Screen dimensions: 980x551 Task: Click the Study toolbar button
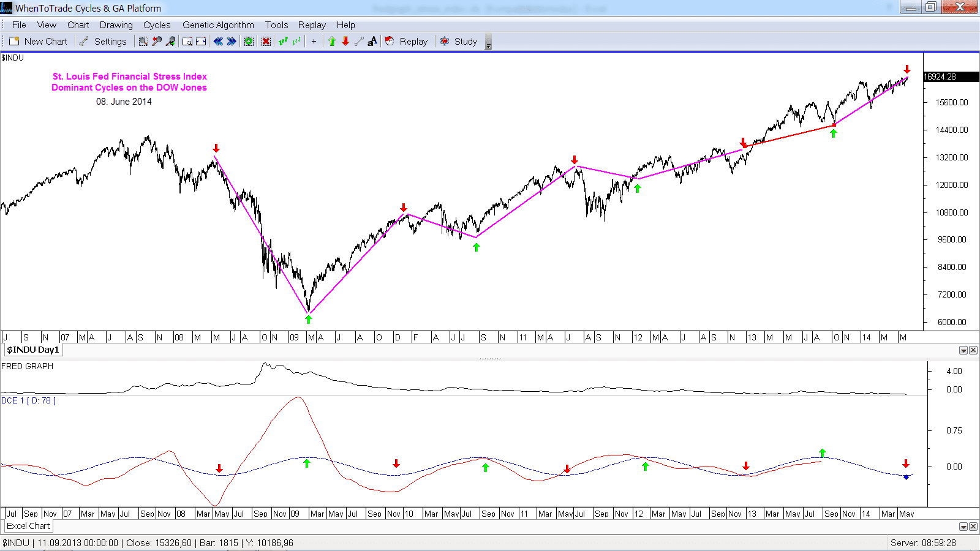click(x=459, y=41)
